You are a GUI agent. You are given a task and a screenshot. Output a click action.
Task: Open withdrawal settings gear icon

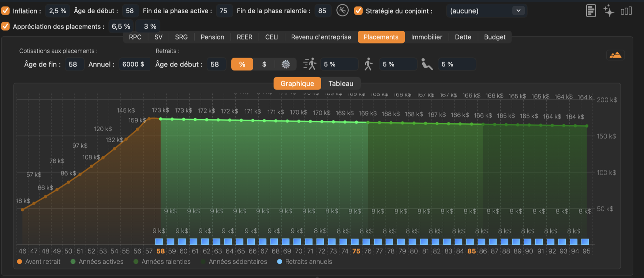click(286, 64)
